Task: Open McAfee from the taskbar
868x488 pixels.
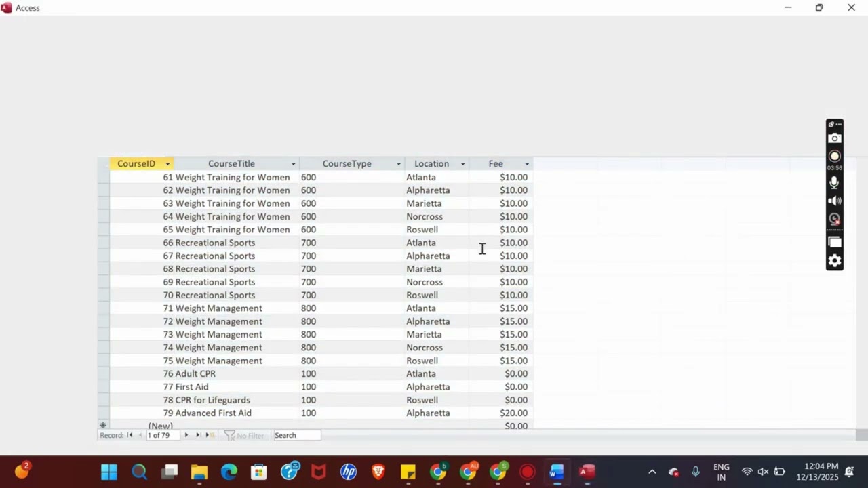Action: (319, 472)
